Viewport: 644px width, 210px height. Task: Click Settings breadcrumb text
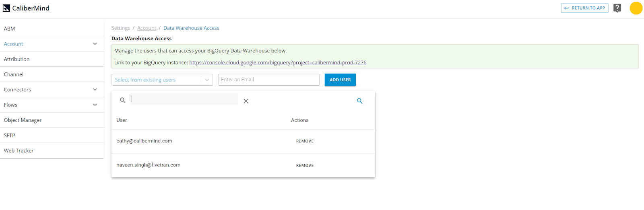(121, 28)
